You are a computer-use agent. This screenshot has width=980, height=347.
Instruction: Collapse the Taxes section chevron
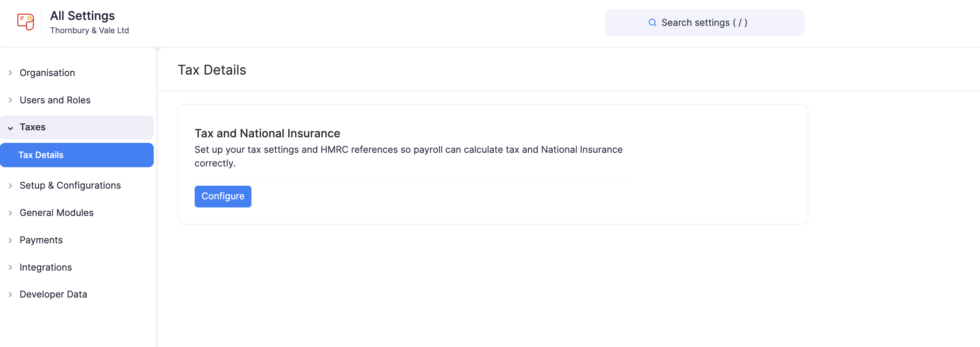point(10,128)
